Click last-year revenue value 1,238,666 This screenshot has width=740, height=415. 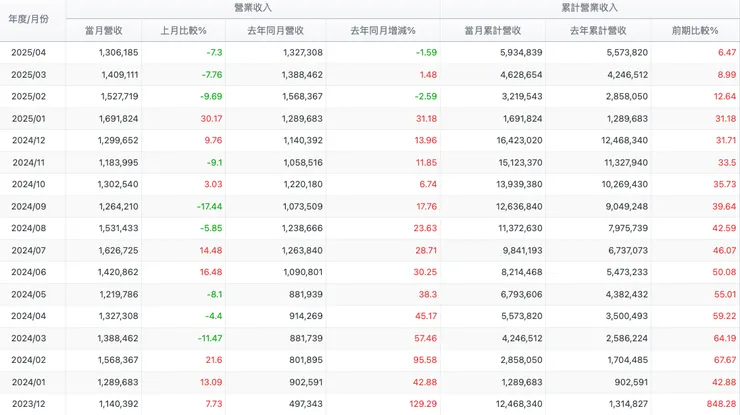303,228
